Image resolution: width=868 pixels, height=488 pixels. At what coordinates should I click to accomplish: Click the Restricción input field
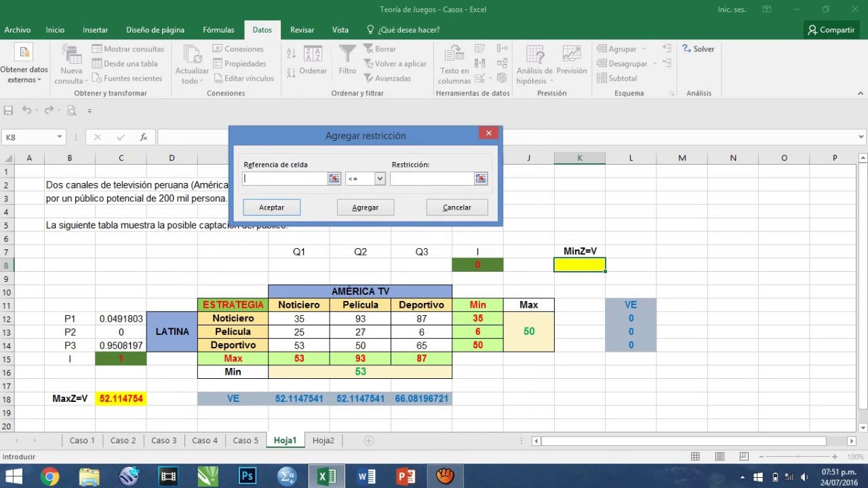(432, 178)
